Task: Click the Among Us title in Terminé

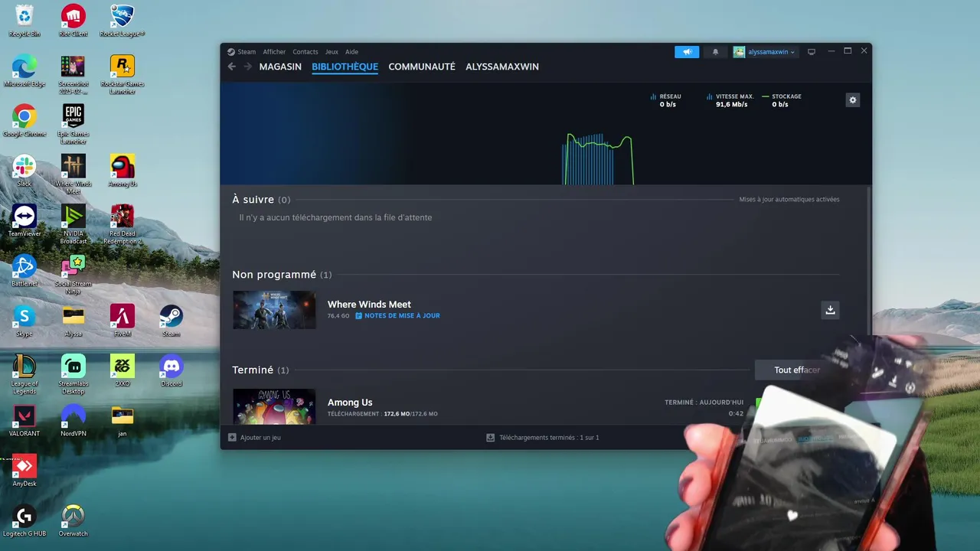Action: pos(350,403)
